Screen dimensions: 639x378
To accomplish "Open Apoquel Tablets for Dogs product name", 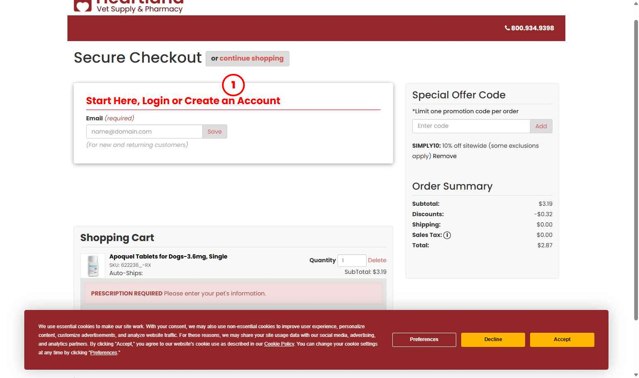I will tap(168, 256).
